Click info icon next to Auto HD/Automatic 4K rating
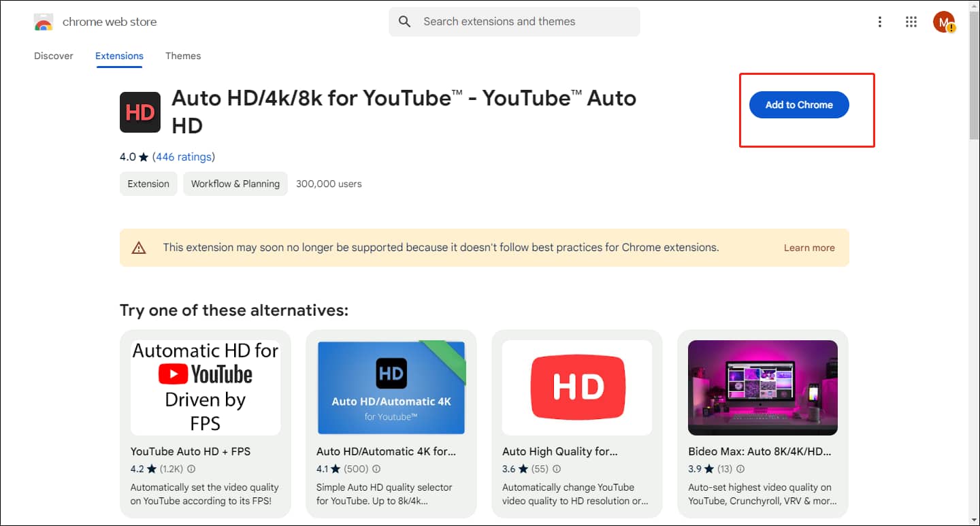This screenshot has height=526, width=980. tap(376, 469)
